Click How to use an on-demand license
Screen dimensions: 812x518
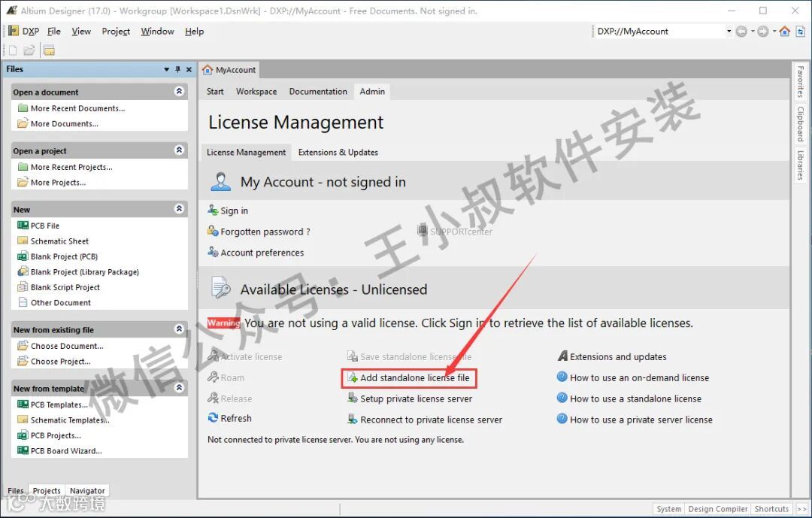coord(639,377)
